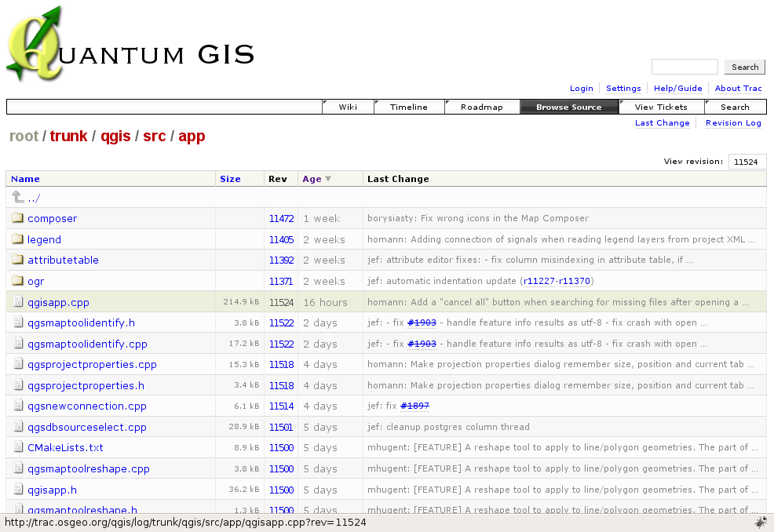The width and height of the screenshot is (774, 532).
Task: Open the Timeline tab
Action: [409, 107]
